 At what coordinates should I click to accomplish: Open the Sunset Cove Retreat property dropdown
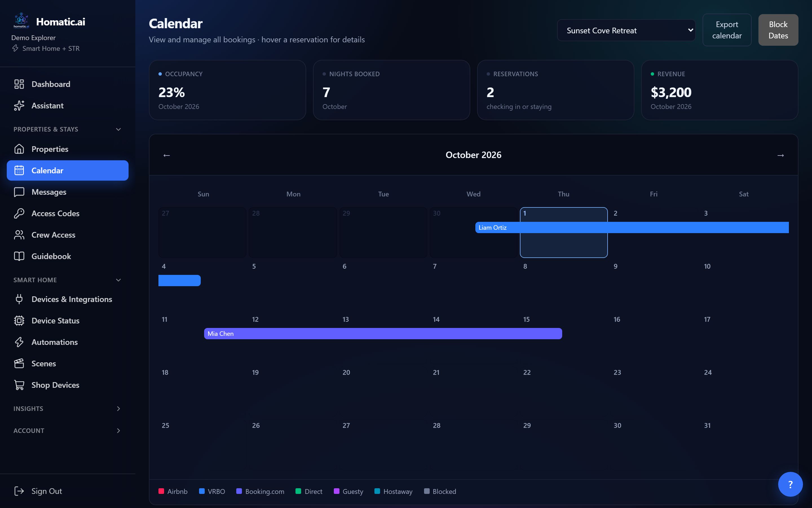click(626, 30)
